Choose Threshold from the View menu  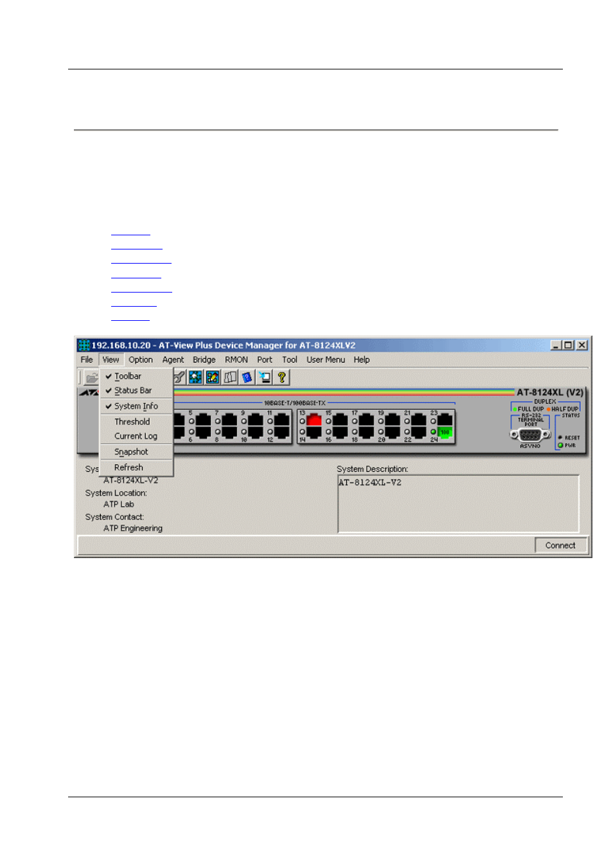click(136, 422)
